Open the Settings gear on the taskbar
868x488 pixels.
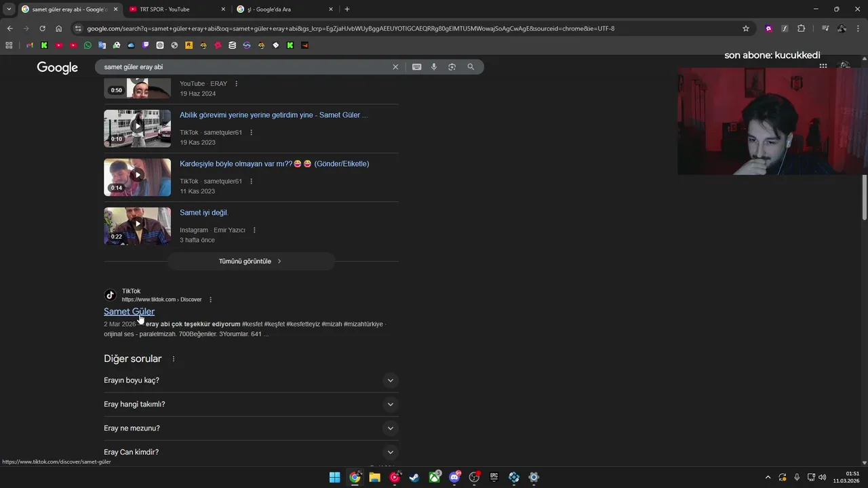534,477
